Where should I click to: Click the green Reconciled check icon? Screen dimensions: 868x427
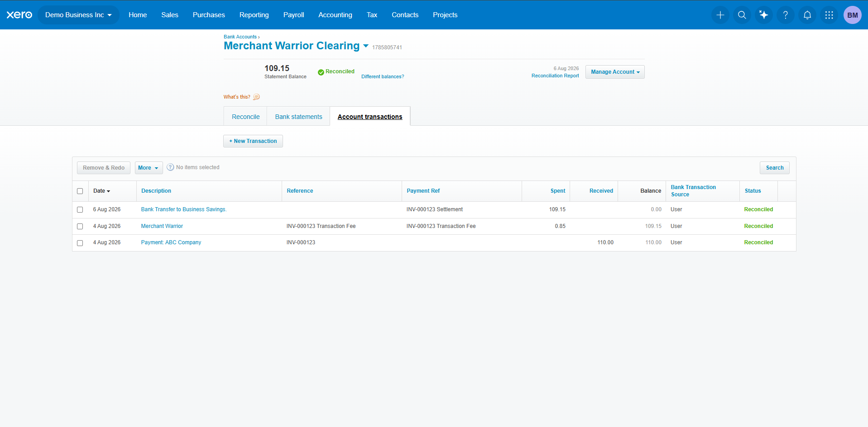(x=321, y=72)
